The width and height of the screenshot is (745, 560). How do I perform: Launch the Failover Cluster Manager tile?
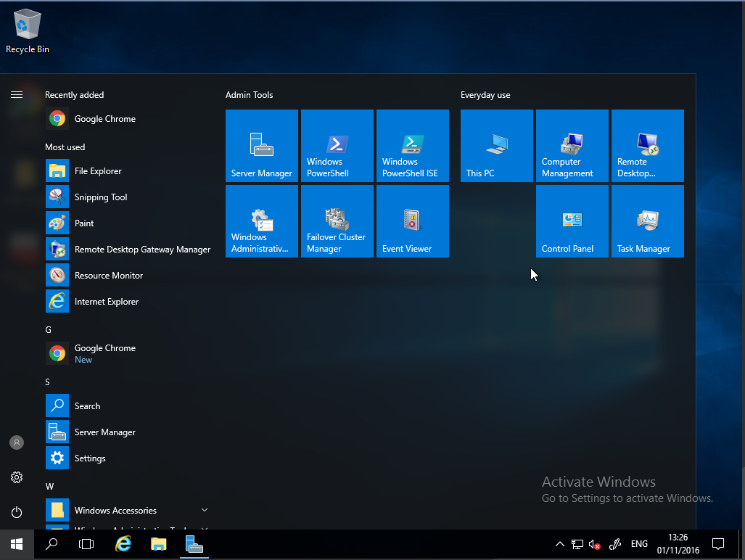(x=337, y=221)
